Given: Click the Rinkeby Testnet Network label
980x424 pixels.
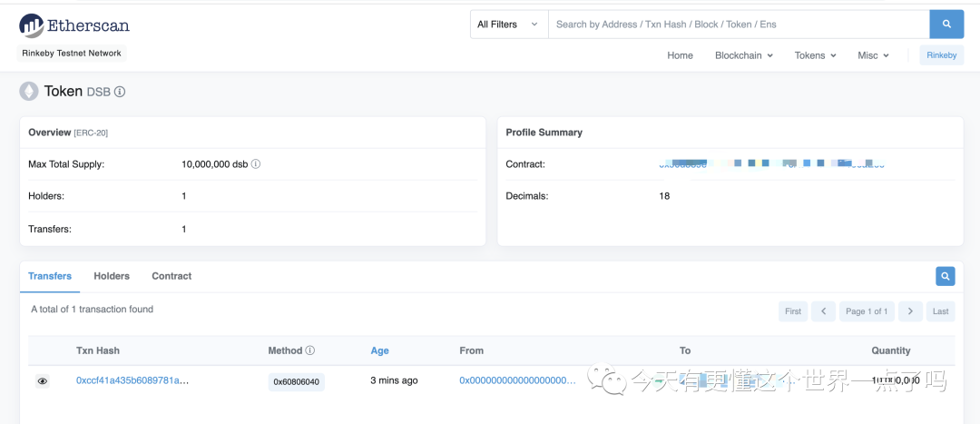Looking at the screenshot, I should (x=72, y=54).
